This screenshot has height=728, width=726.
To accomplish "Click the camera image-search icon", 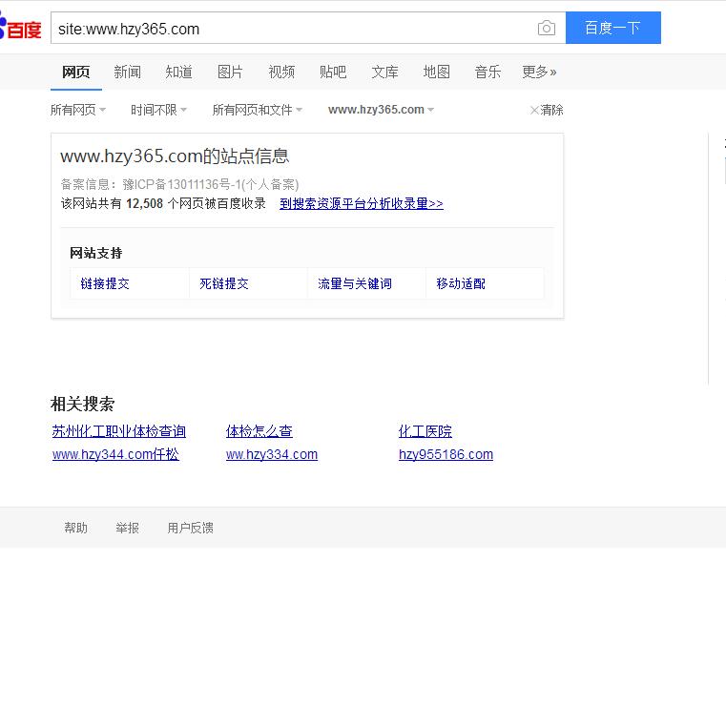I will [547, 29].
